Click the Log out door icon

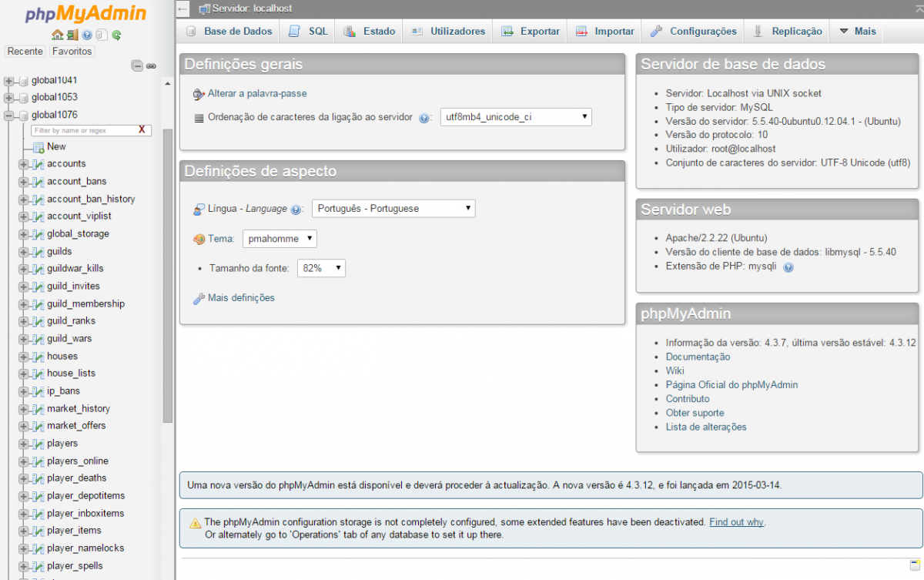pyautogui.click(x=72, y=35)
